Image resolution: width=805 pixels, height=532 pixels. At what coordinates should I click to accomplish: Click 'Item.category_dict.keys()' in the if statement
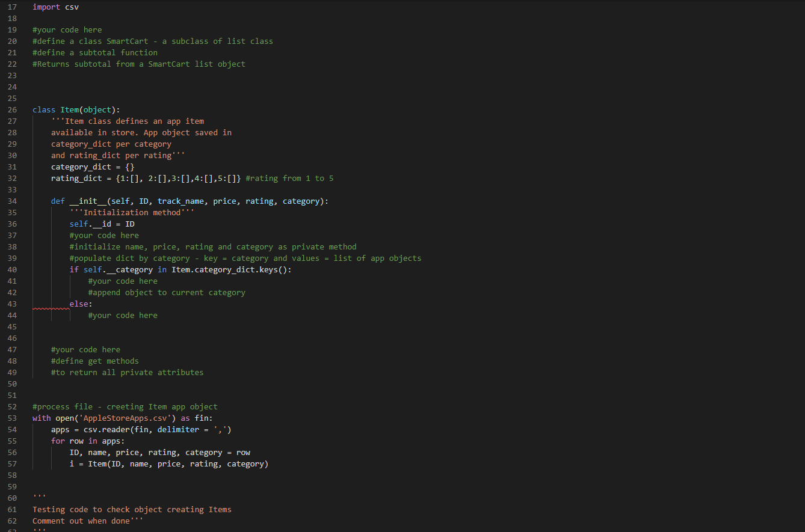(229, 270)
